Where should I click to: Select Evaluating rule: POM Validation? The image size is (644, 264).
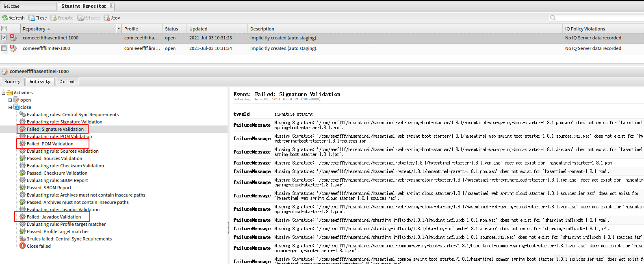tap(59, 136)
